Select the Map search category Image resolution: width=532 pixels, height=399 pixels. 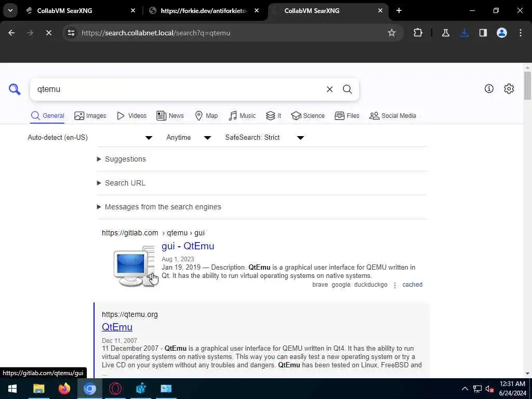(x=206, y=116)
